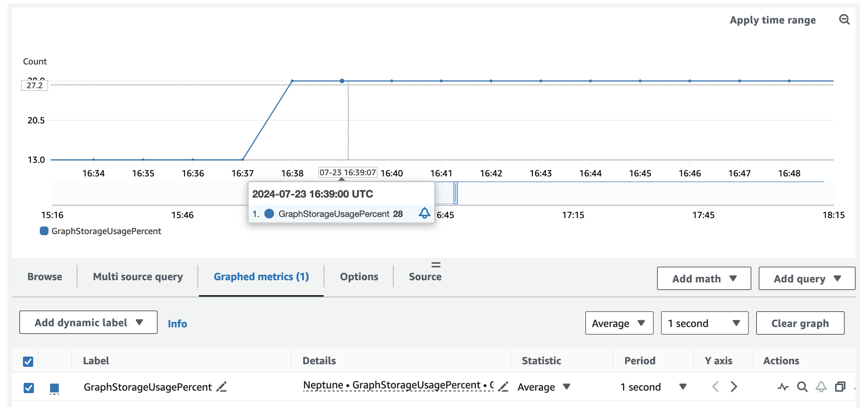Click the alarm bell icon in the tooltip
This screenshot has height=418, width=868.
424,213
